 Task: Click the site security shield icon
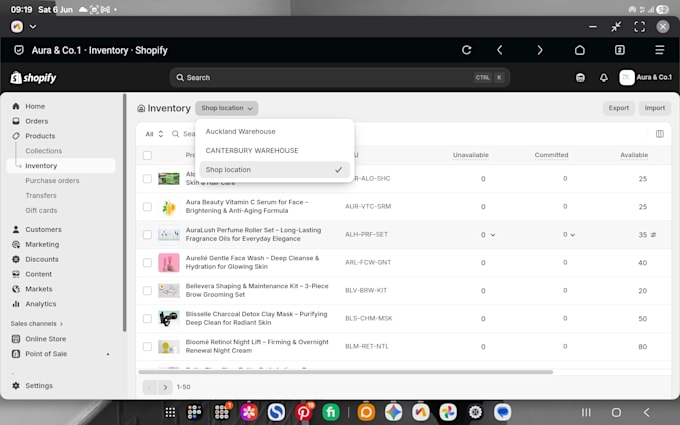[x=19, y=50]
